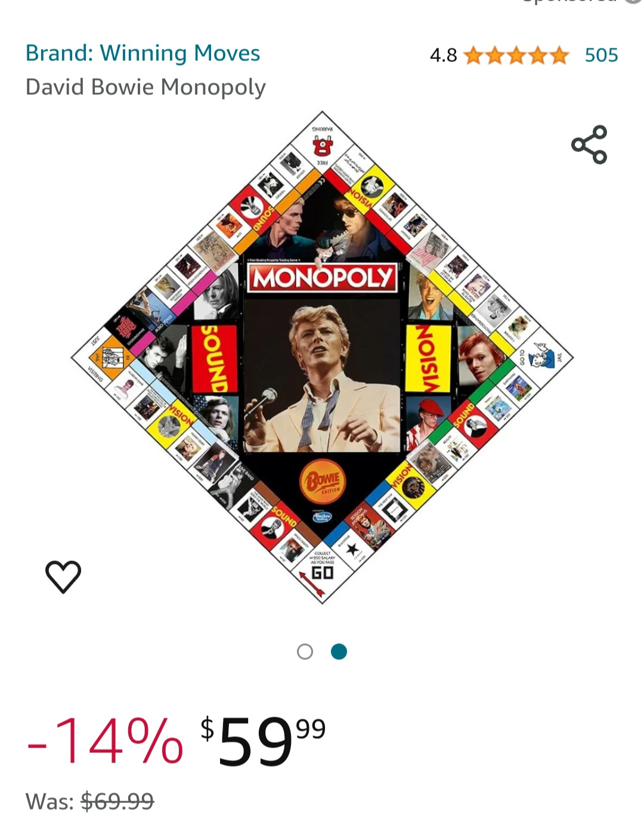The width and height of the screenshot is (644, 831).
Task: Click the five-star rating icons
Action: (516, 55)
